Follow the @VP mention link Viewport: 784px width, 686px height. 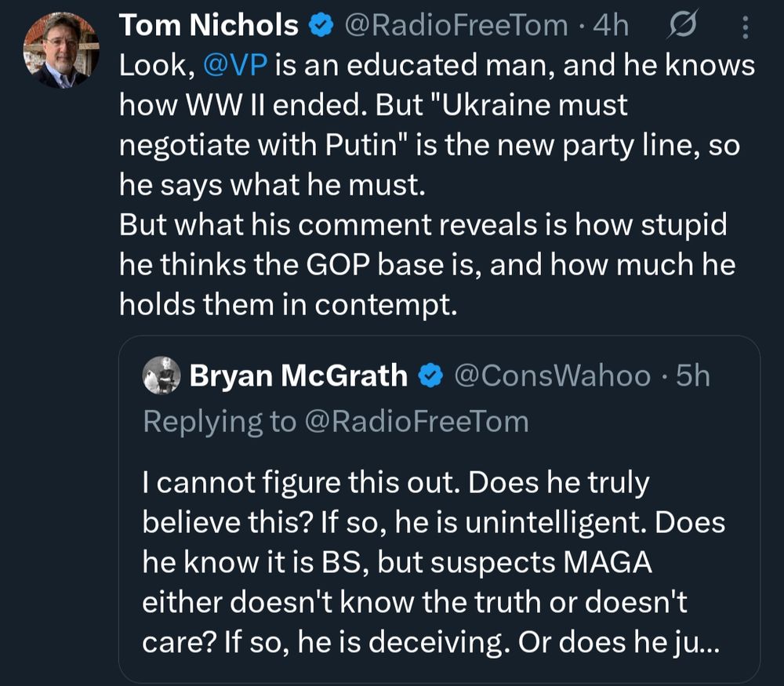[235, 66]
